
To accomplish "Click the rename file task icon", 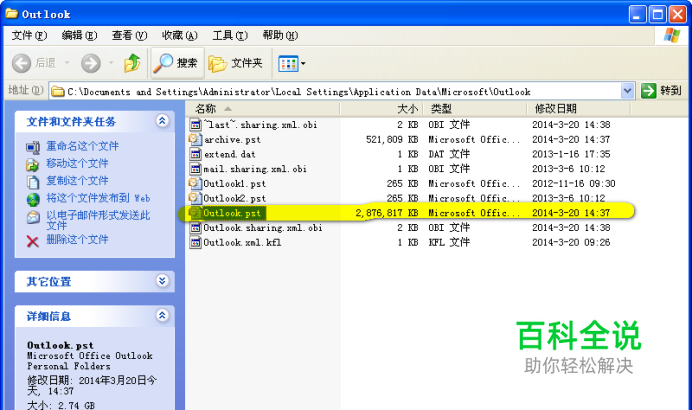I will pyautogui.click(x=33, y=147).
